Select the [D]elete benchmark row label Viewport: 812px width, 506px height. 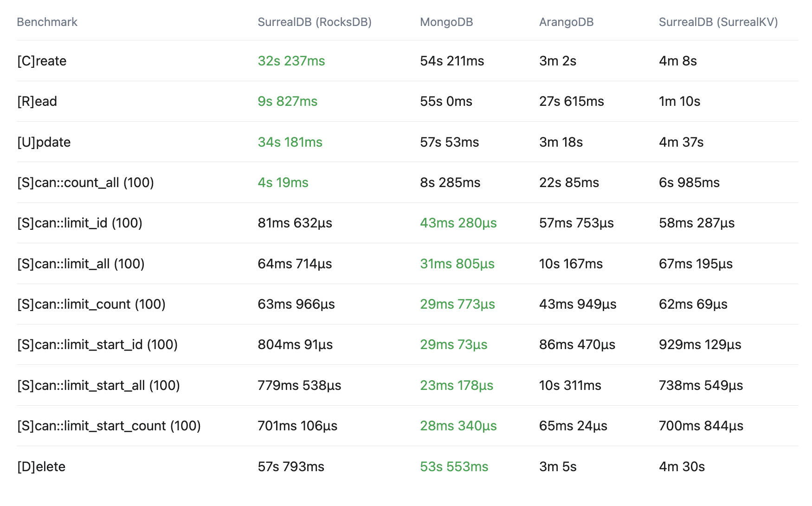click(41, 467)
